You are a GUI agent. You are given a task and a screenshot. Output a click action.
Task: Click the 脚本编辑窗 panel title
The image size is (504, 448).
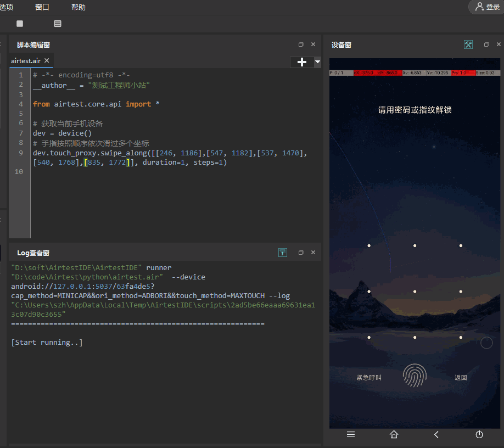33,44
